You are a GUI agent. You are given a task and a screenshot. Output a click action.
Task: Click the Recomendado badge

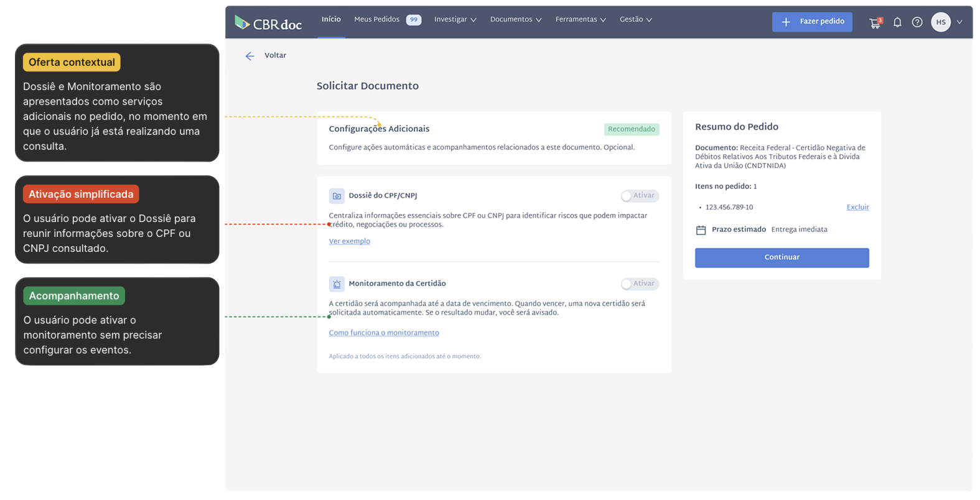(632, 129)
